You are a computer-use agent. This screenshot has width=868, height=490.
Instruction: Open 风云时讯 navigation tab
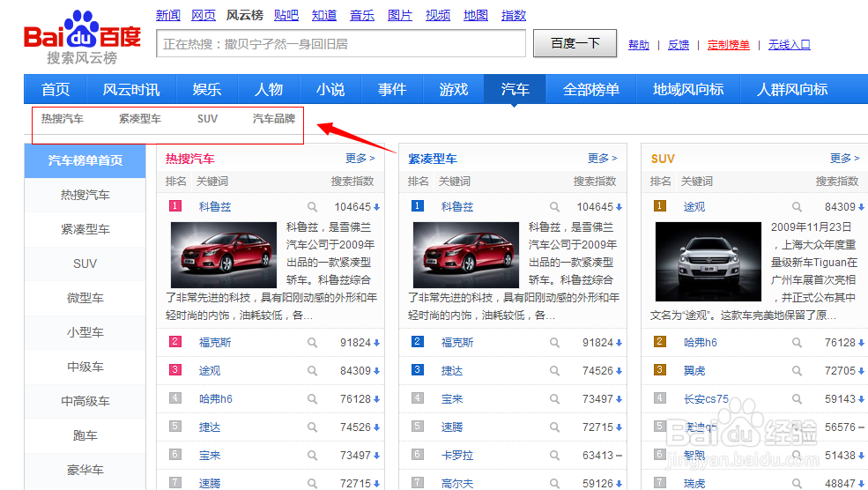[x=131, y=89]
